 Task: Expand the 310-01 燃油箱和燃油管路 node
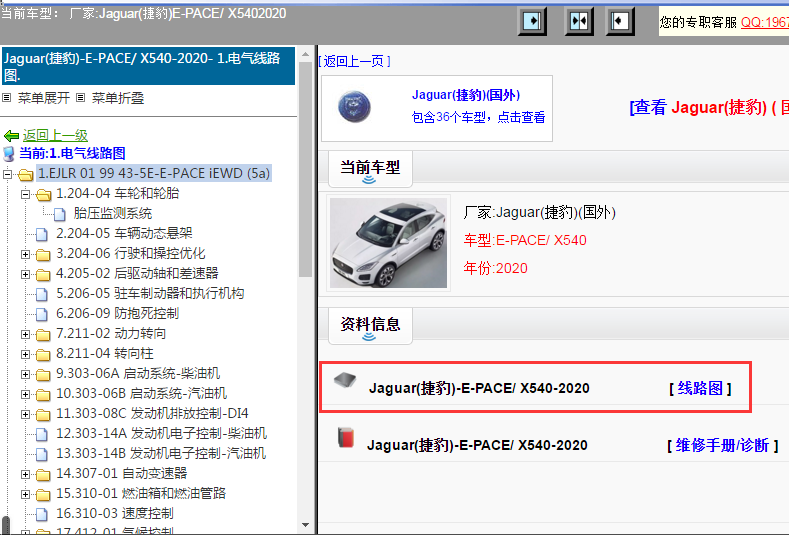tap(25, 494)
